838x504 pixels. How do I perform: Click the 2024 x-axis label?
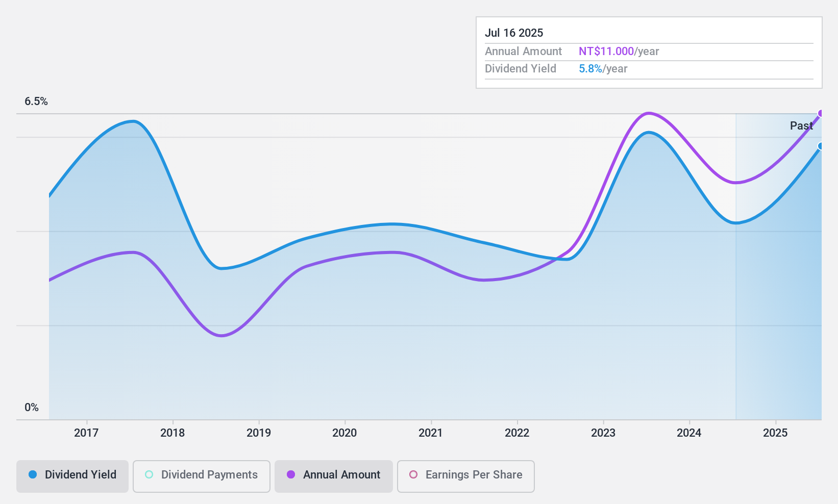click(689, 433)
